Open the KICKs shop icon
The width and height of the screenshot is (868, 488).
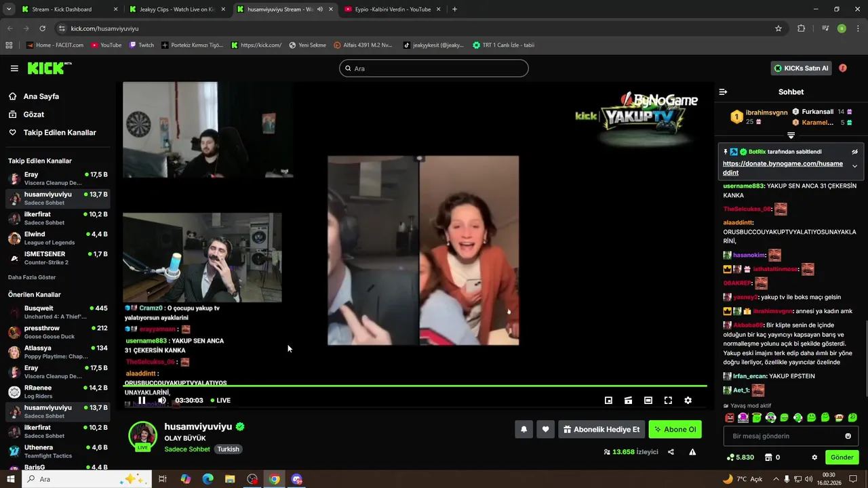[x=768, y=457]
